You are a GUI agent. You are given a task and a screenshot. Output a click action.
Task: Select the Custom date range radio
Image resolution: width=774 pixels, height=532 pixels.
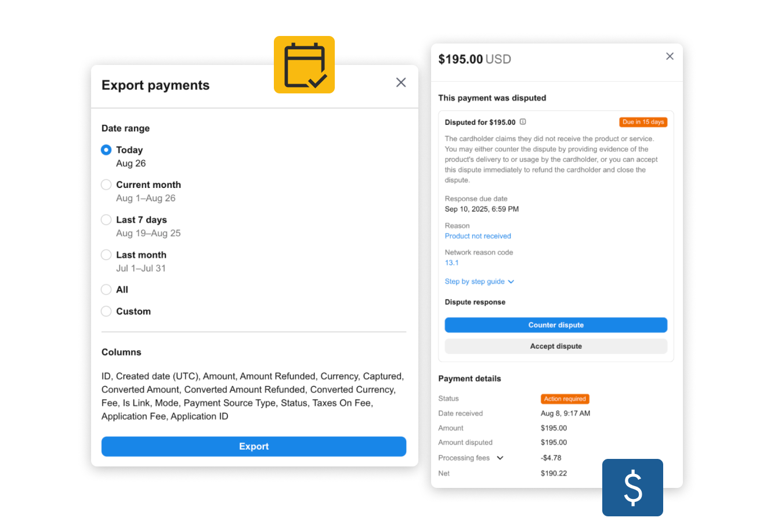point(106,312)
